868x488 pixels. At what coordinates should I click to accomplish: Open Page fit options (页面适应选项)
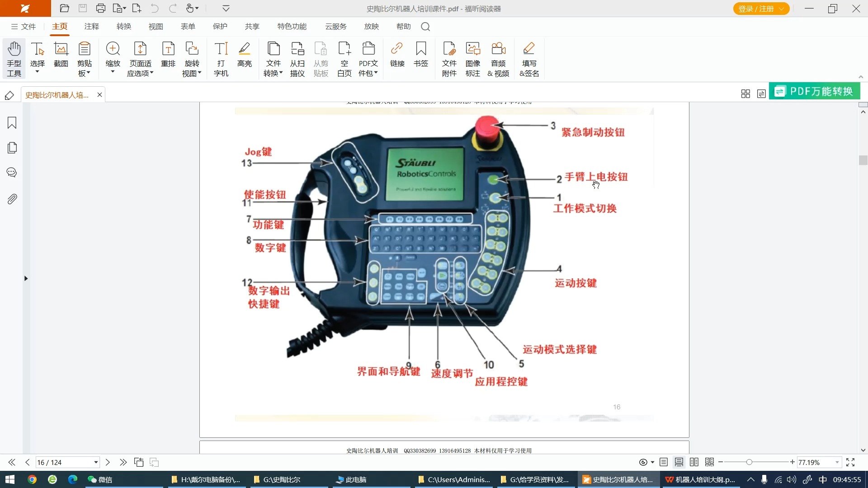coord(140,59)
